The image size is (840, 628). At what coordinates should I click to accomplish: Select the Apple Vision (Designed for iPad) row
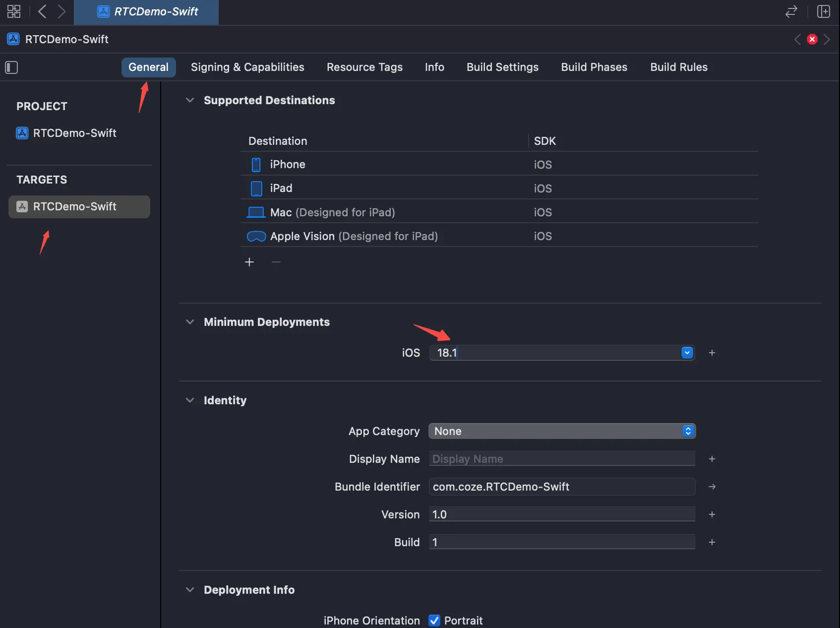(499, 236)
